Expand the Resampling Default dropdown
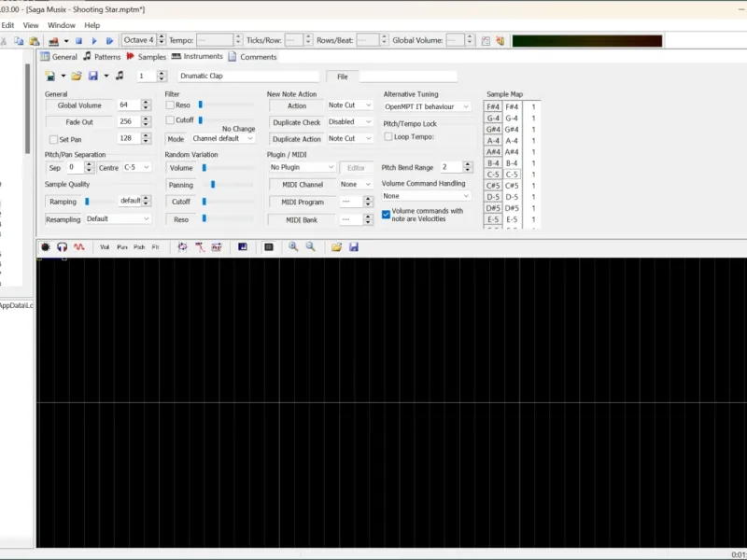Viewport: 747px width, 560px height. tap(118, 219)
